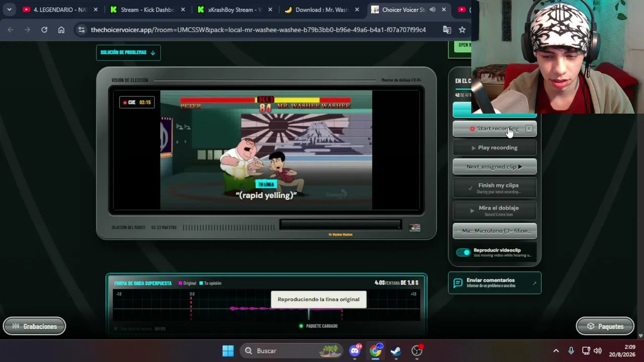Click the external arrow on Enviar comentarios
Screen dimensions: 644x362
click(x=534, y=284)
